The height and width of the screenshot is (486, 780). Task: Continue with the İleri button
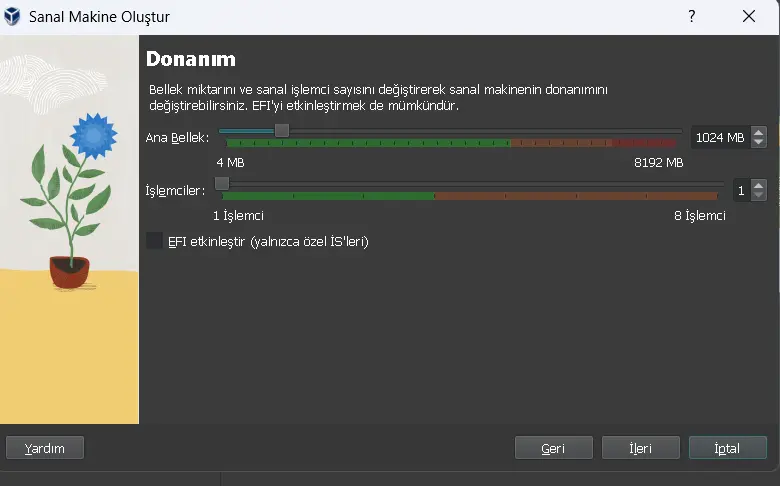tap(640, 448)
